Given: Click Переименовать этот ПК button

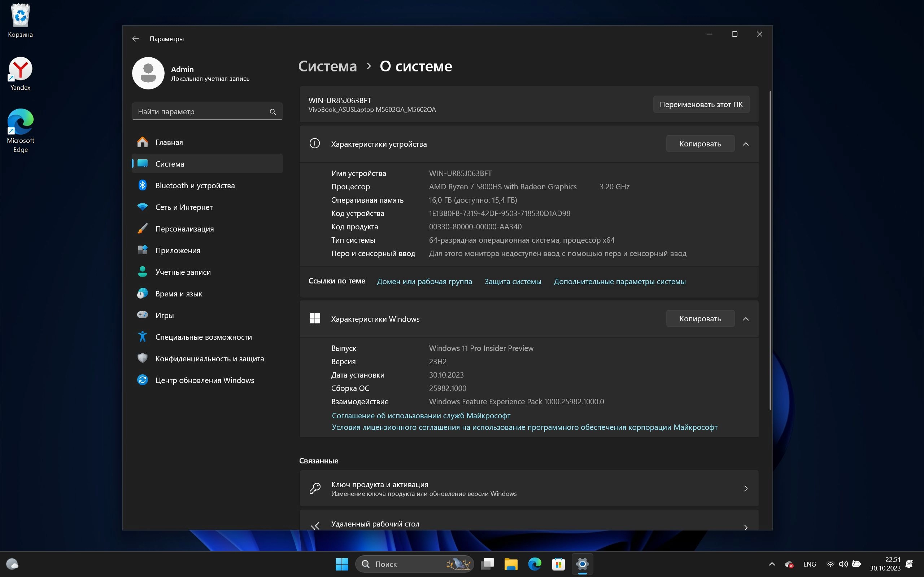Looking at the screenshot, I should (701, 105).
